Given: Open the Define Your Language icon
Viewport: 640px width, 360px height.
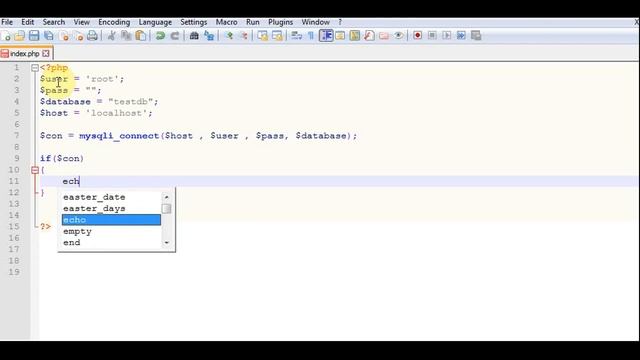Looking at the screenshot, I should click(x=340, y=36).
